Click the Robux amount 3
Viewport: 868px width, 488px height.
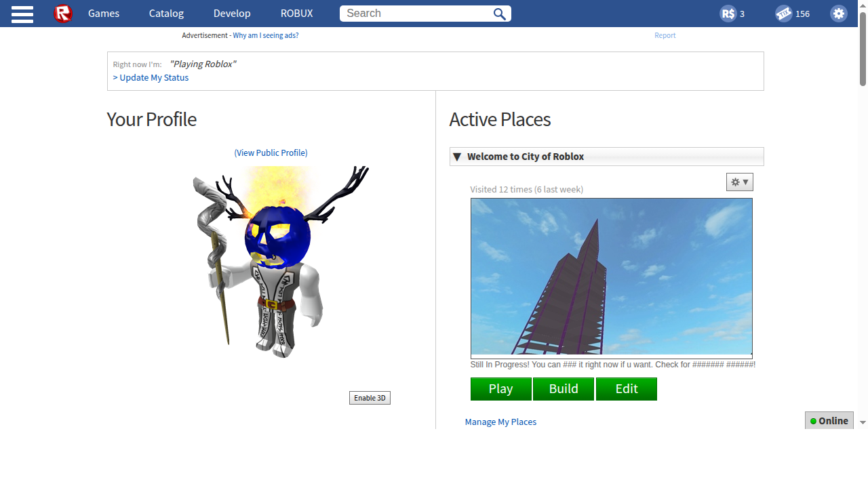(x=742, y=14)
